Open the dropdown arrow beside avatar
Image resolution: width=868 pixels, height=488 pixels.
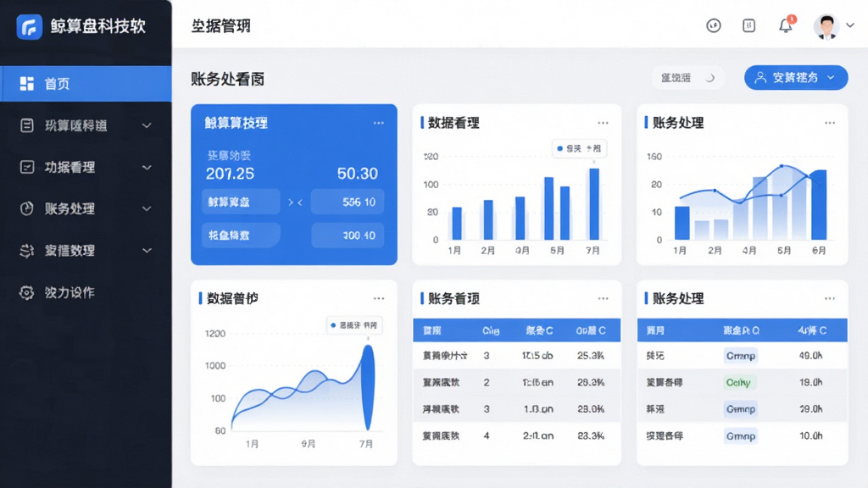(x=850, y=25)
